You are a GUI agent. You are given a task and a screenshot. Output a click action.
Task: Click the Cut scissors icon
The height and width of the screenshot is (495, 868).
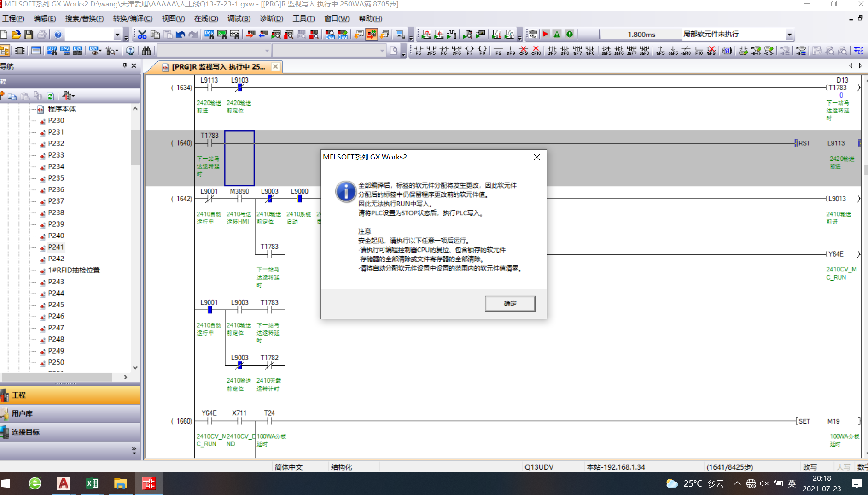click(x=142, y=35)
